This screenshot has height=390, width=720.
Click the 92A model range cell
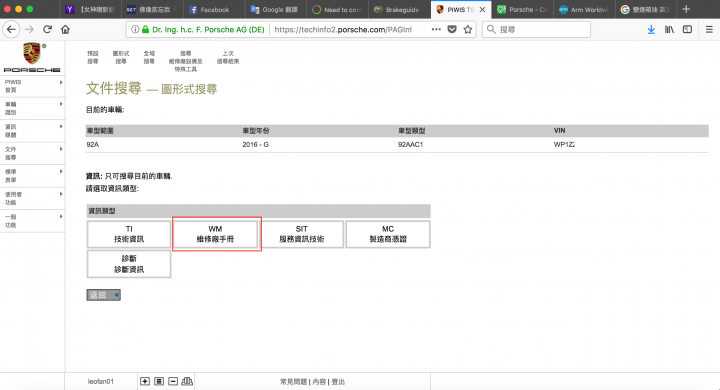(93, 144)
